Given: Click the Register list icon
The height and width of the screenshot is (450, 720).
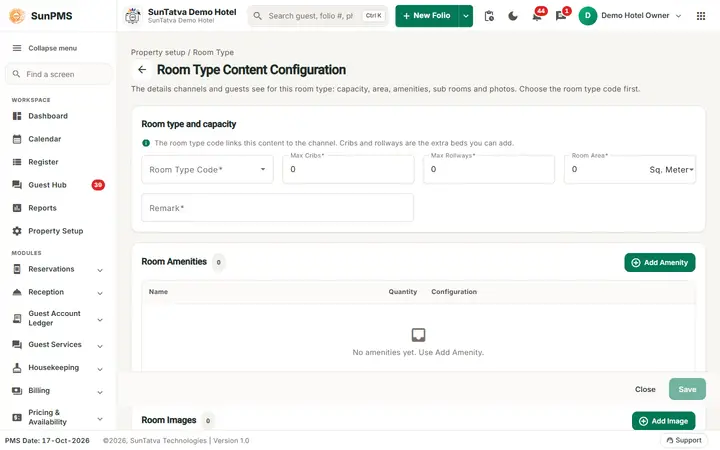Looking at the screenshot, I should [17, 162].
